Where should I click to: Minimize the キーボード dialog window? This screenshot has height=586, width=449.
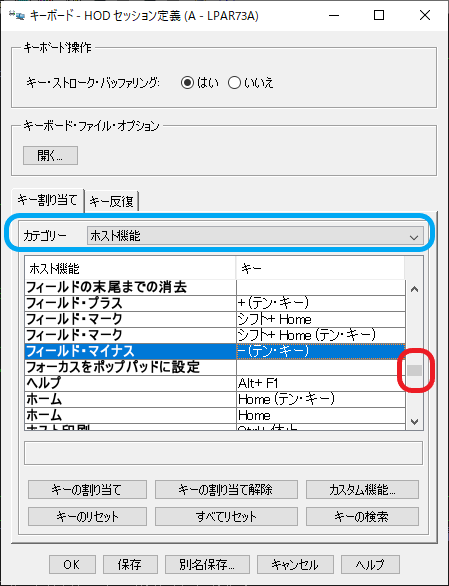334,15
